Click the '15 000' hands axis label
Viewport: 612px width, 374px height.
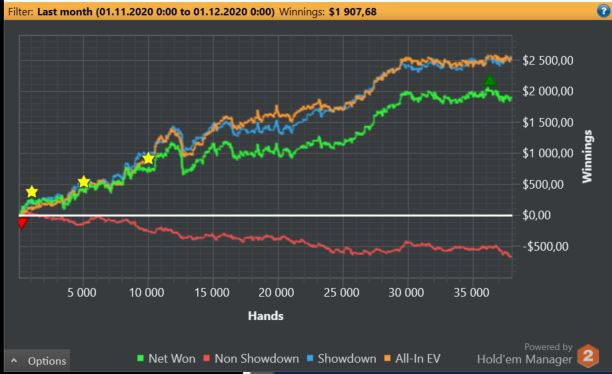coord(212,292)
